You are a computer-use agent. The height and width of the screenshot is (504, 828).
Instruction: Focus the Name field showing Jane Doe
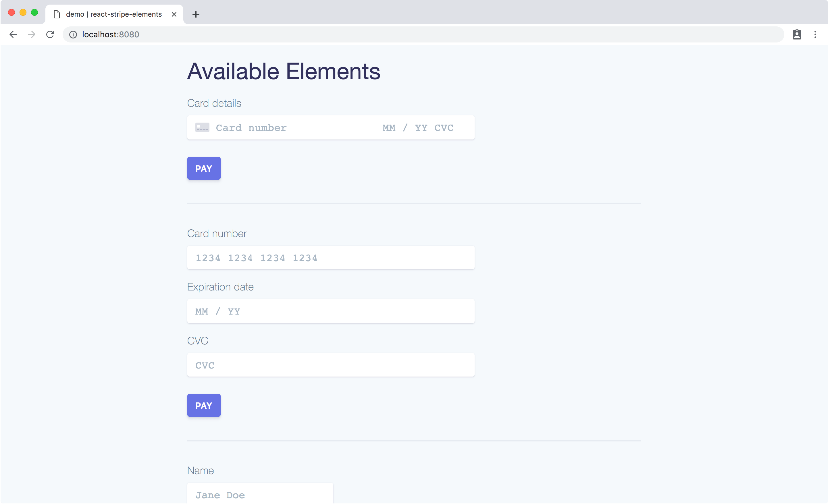pos(259,495)
